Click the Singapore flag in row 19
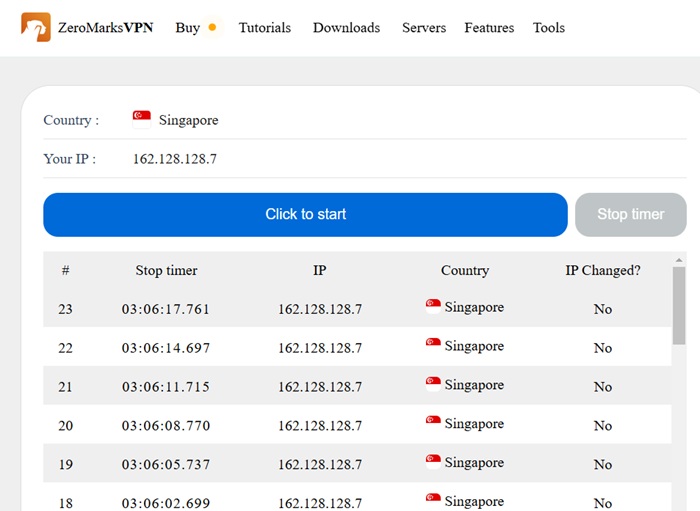This screenshot has height=511, width=700. pos(433,462)
